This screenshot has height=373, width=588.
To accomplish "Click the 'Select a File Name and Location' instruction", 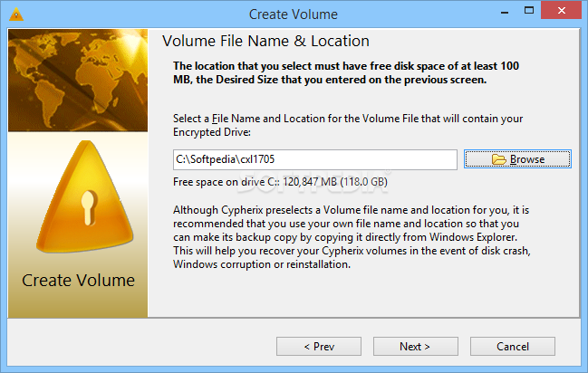I will click(348, 125).
